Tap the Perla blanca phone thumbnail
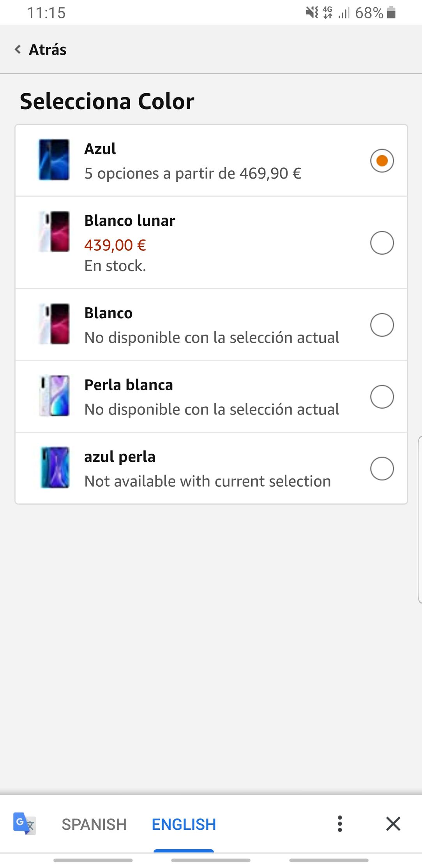 55,396
